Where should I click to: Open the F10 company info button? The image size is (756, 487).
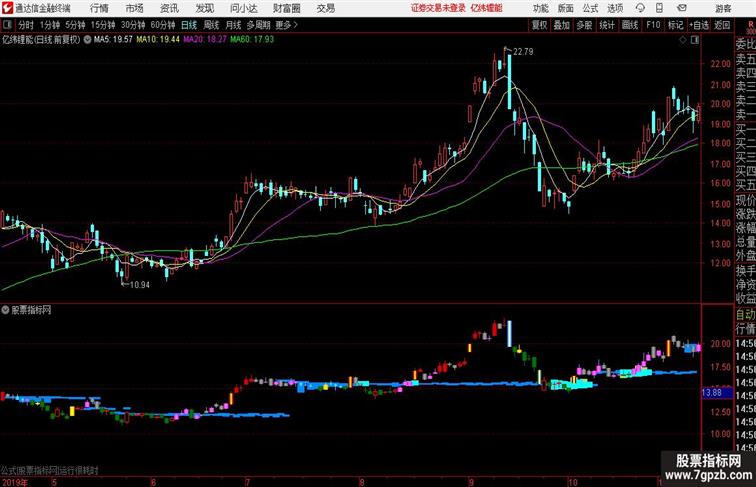(653, 25)
